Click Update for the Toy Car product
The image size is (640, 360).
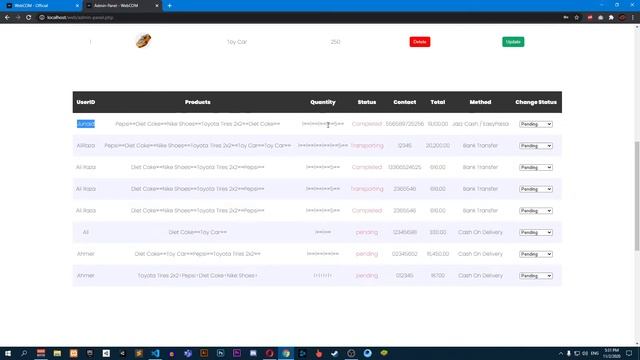(513, 42)
